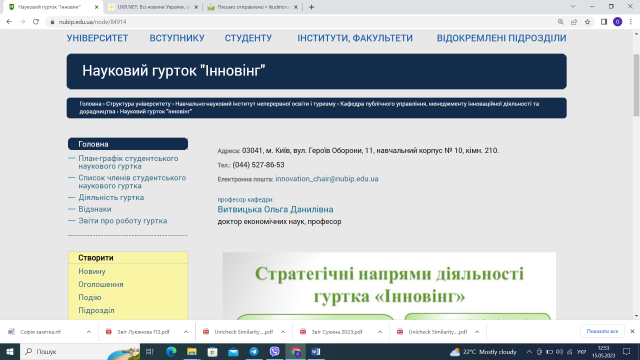Expand options for 'Звіт Сухина 2023.pdf' download
The width and height of the screenshot is (640, 360).
coord(380,332)
